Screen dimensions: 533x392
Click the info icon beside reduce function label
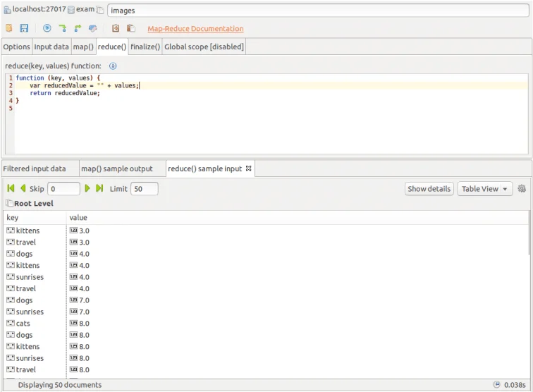pyautogui.click(x=113, y=66)
